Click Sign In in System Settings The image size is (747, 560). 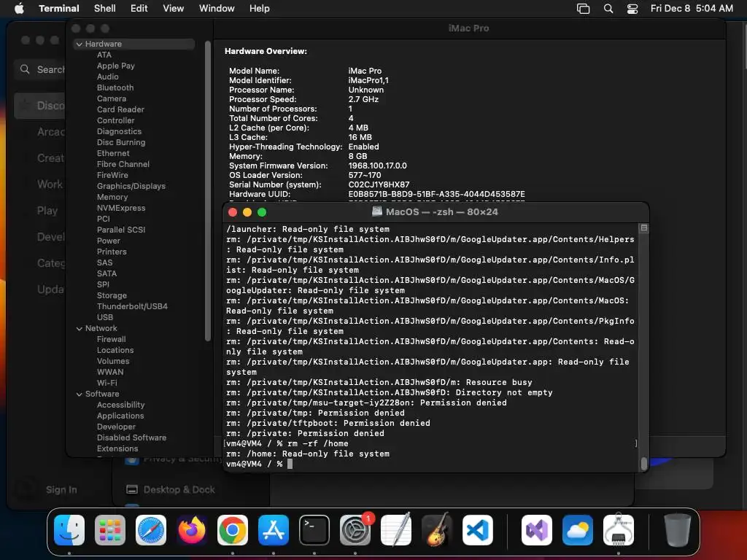tap(61, 489)
